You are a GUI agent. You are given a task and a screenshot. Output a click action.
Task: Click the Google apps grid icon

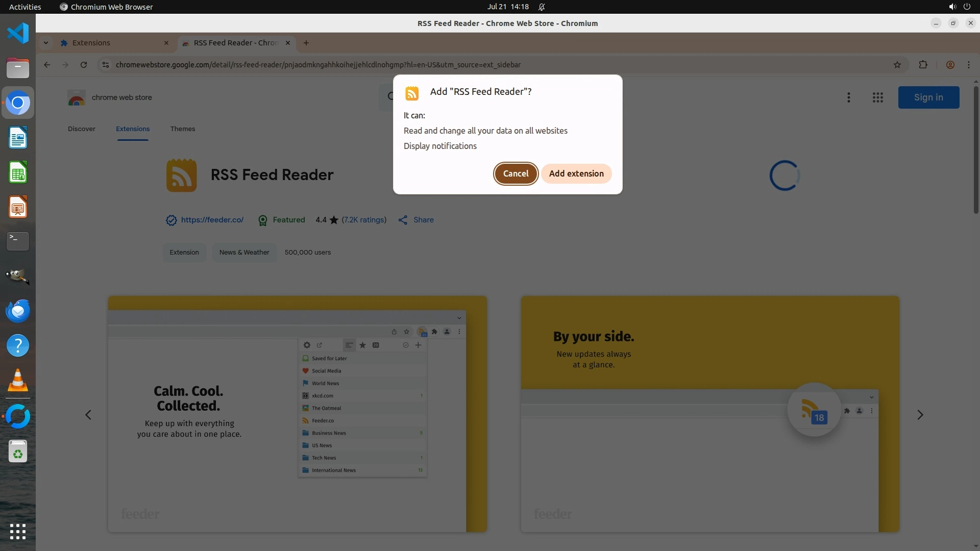pyautogui.click(x=877, y=97)
